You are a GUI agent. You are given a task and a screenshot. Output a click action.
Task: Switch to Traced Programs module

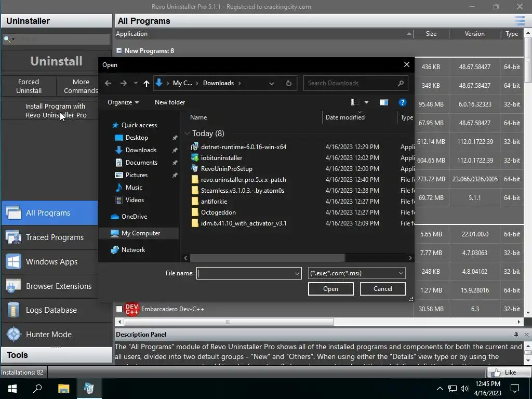(49, 237)
